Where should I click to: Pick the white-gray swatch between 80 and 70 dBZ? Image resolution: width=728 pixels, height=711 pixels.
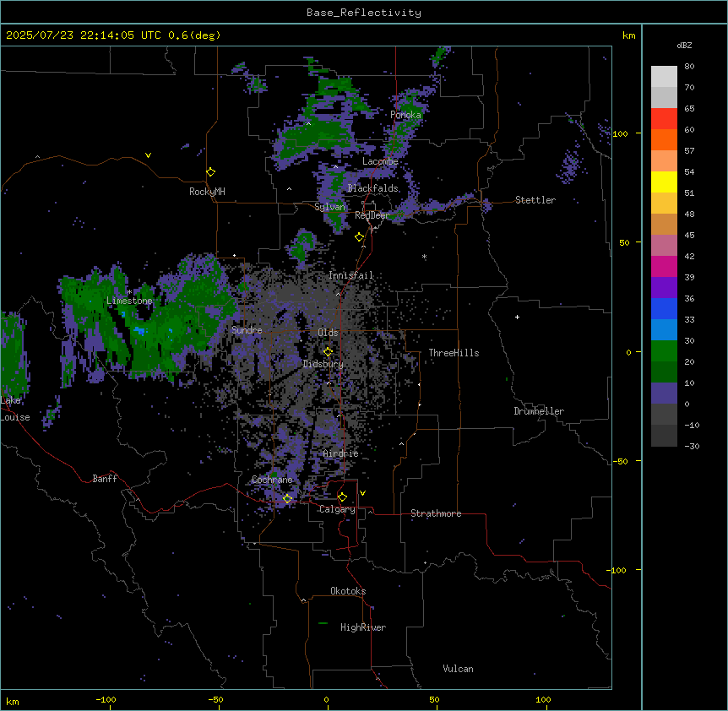(664, 77)
